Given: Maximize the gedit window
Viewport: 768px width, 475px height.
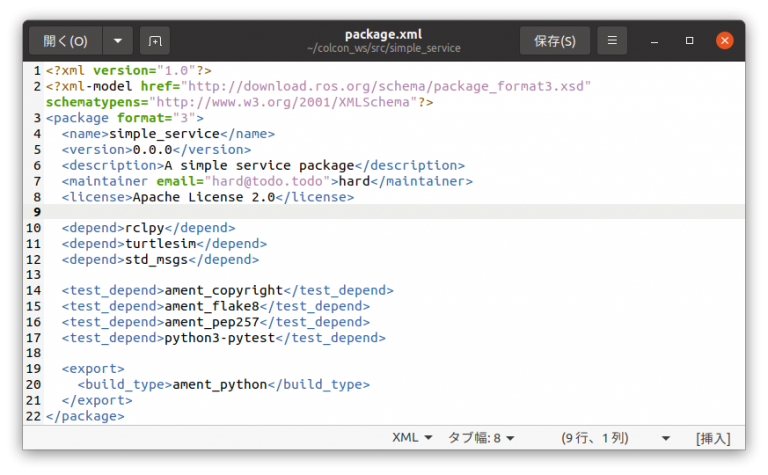Looking at the screenshot, I should pos(689,41).
